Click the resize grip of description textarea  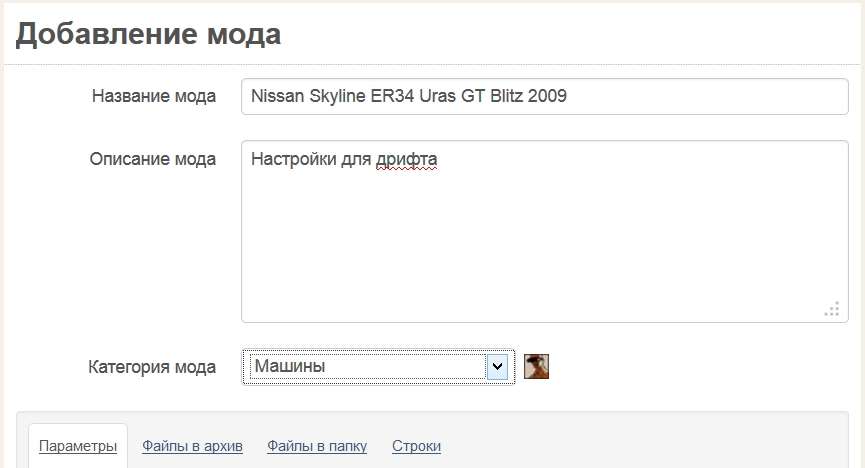click(x=832, y=309)
